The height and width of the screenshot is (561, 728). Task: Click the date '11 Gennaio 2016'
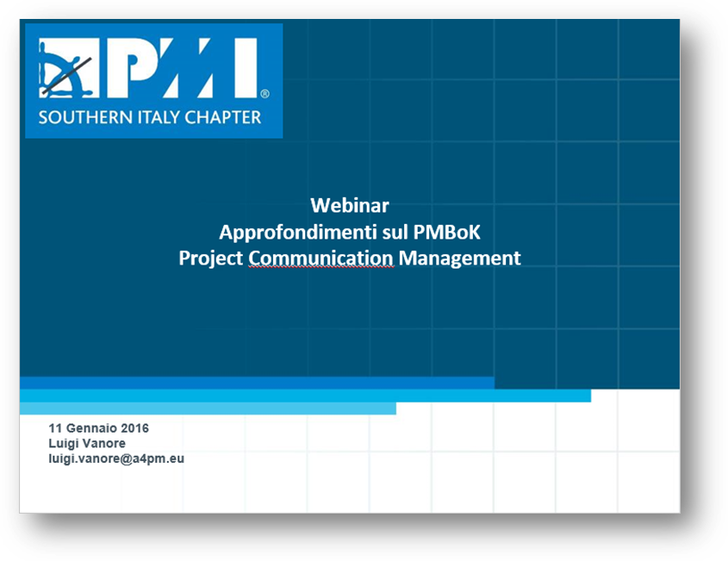[98, 428]
